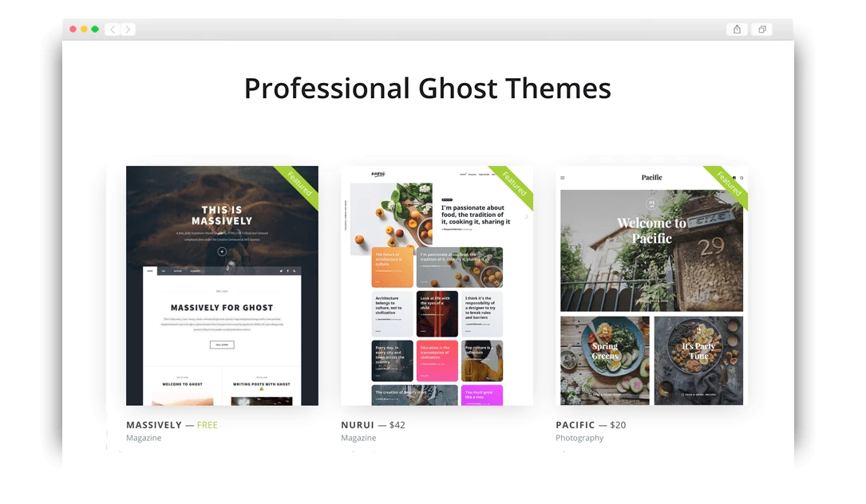Open the tabs overview icon in the toolbar
Screen dimensions: 866x504
[x=762, y=30]
